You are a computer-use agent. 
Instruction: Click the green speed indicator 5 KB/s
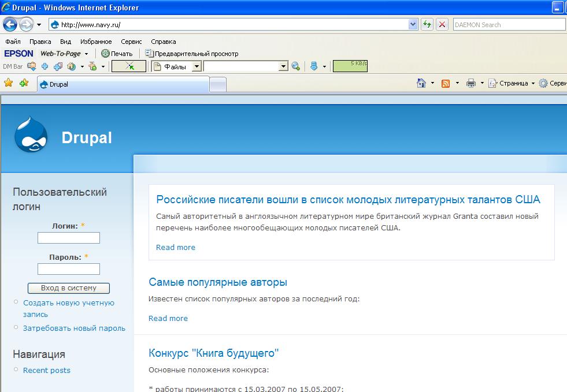[350, 66]
